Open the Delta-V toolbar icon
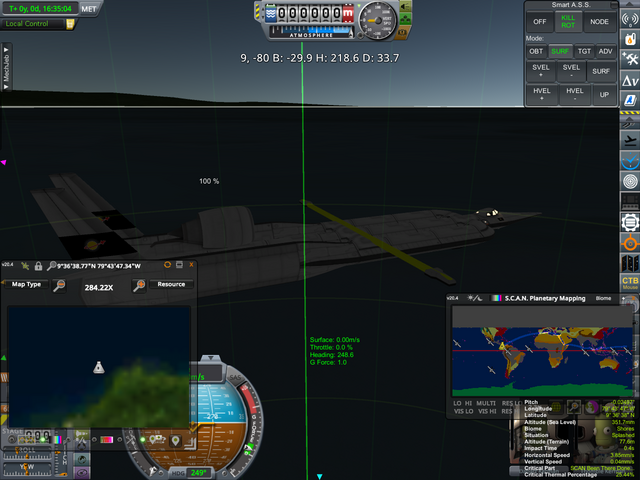Screen dimensions: 640x480 [x=630, y=80]
